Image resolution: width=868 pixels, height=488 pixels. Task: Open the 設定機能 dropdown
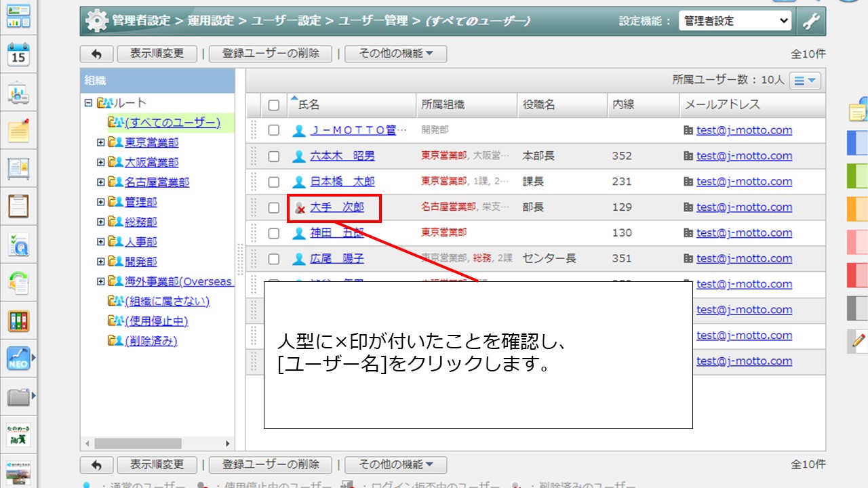click(735, 21)
